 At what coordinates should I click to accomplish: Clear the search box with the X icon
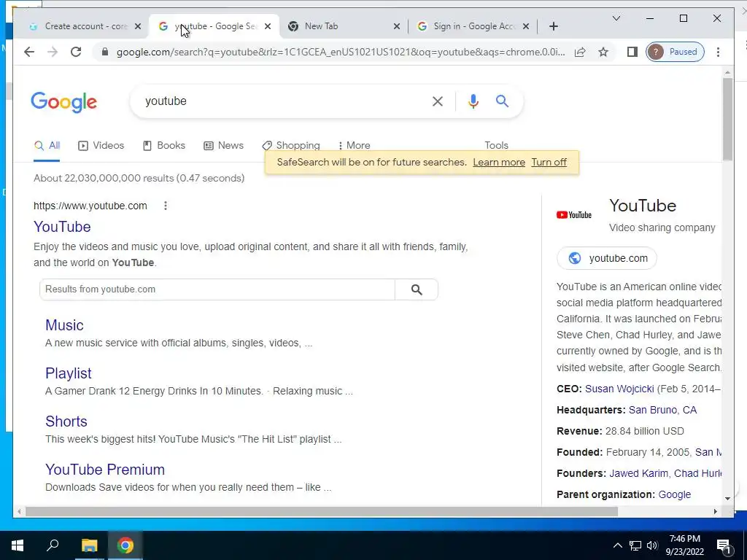click(438, 101)
